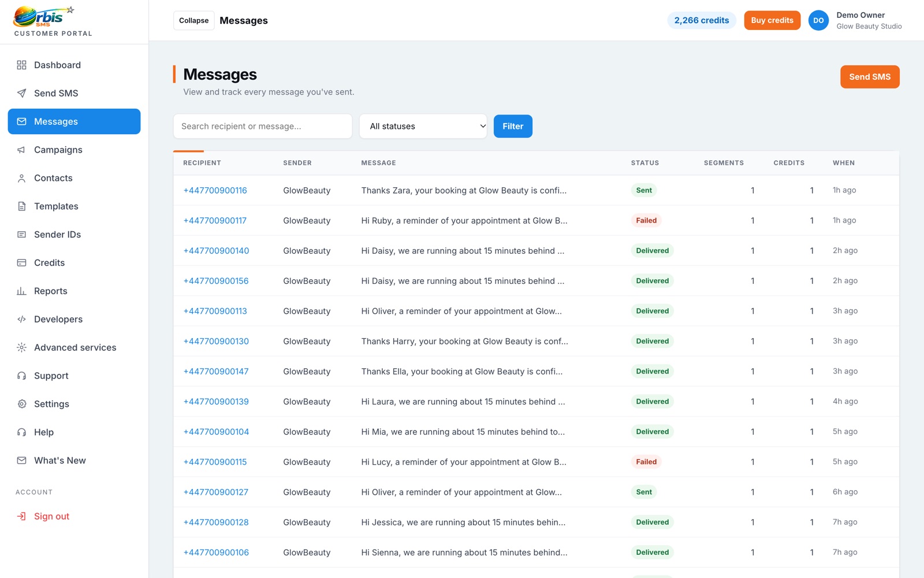
Task: Go to Campaigns section
Action: [74, 150]
